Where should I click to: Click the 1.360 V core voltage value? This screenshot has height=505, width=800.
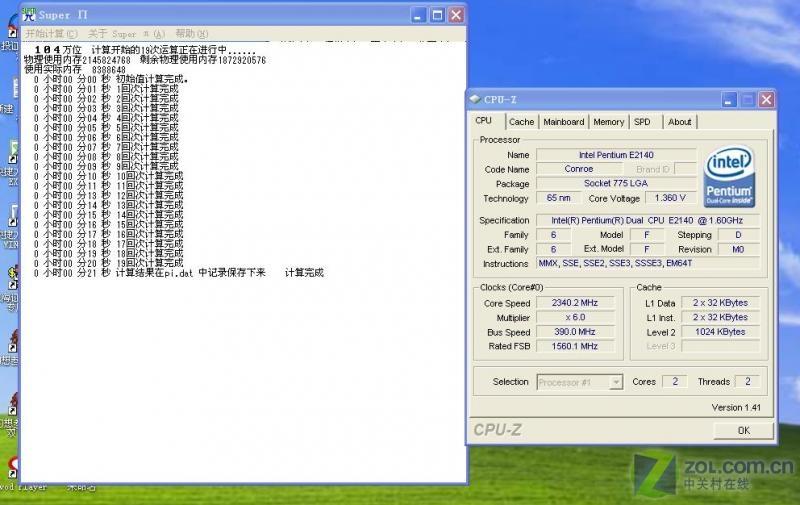click(x=670, y=198)
